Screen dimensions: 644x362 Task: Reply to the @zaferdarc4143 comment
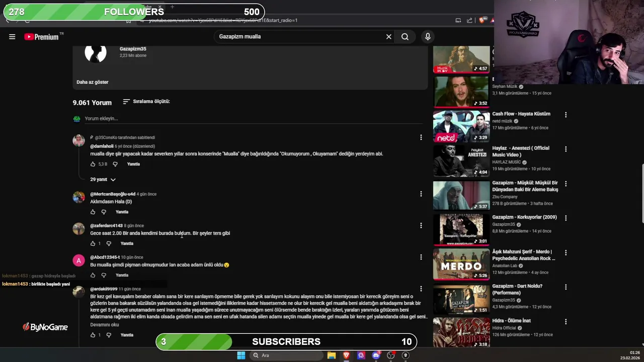pos(127,244)
